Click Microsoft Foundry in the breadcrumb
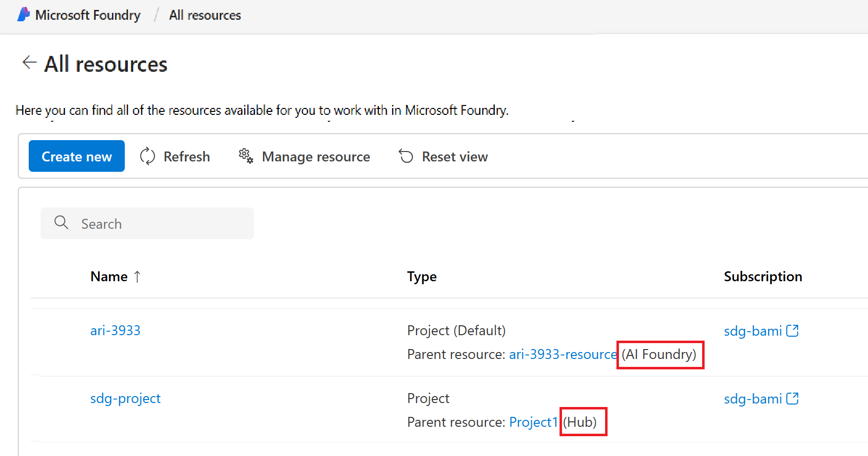 (x=88, y=15)
